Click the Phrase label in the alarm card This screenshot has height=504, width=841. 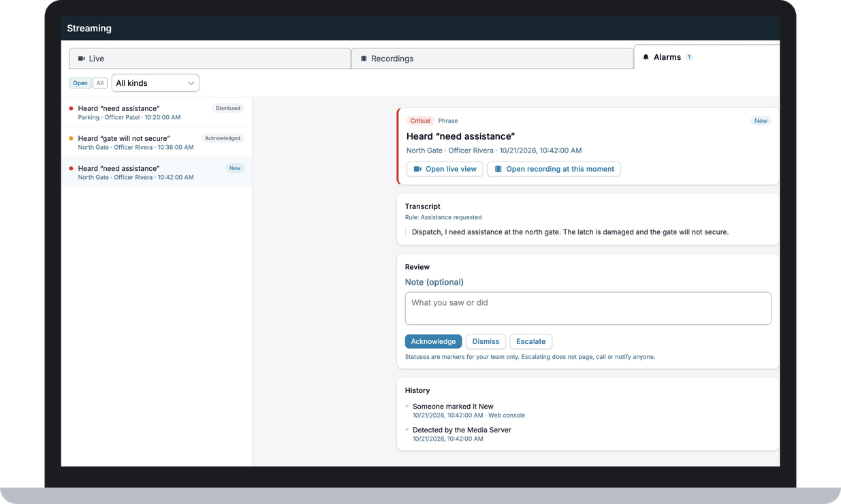pyautogui.click(x=448, y=121)
